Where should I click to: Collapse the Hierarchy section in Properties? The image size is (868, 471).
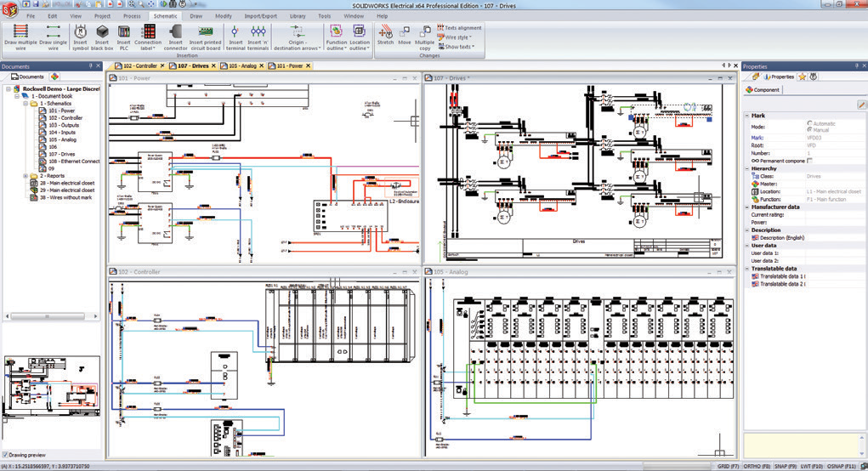747,168
